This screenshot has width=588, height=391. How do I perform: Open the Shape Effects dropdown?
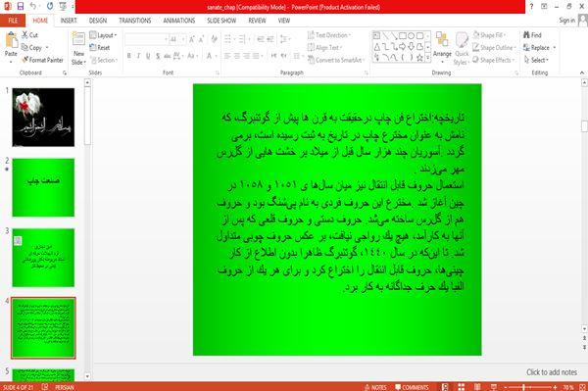[x=494, y=60]
